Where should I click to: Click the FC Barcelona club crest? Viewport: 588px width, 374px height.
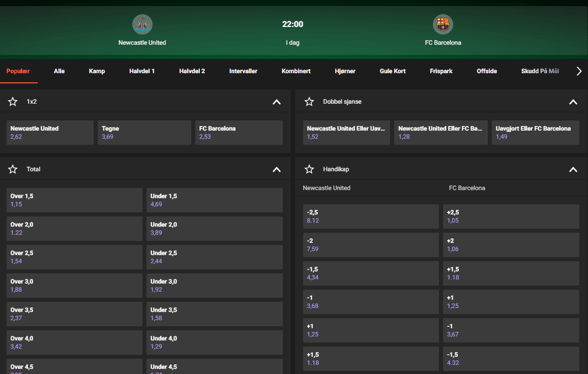(x=443, y=24)
